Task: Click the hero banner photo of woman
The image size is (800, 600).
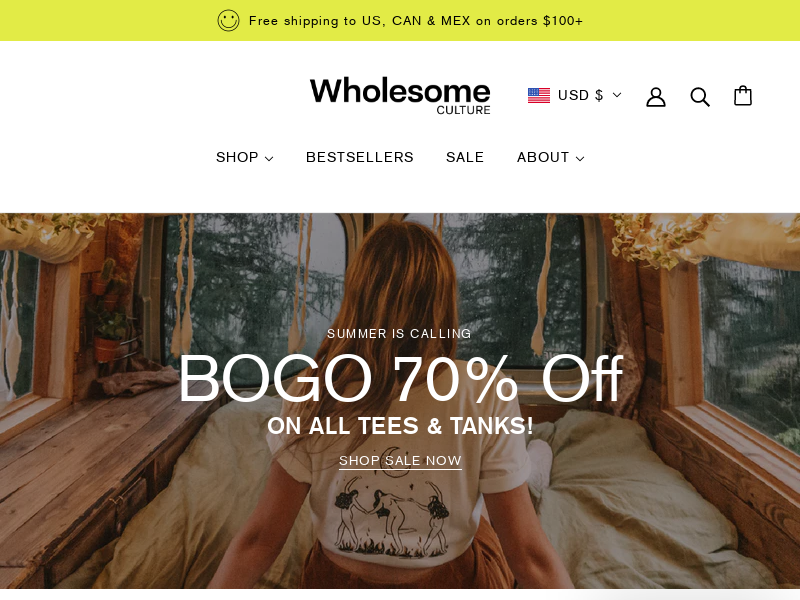Action: tap(400, 401)
